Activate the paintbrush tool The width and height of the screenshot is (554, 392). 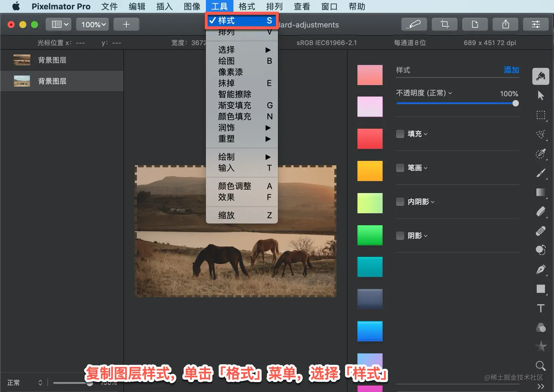(540, 173)
